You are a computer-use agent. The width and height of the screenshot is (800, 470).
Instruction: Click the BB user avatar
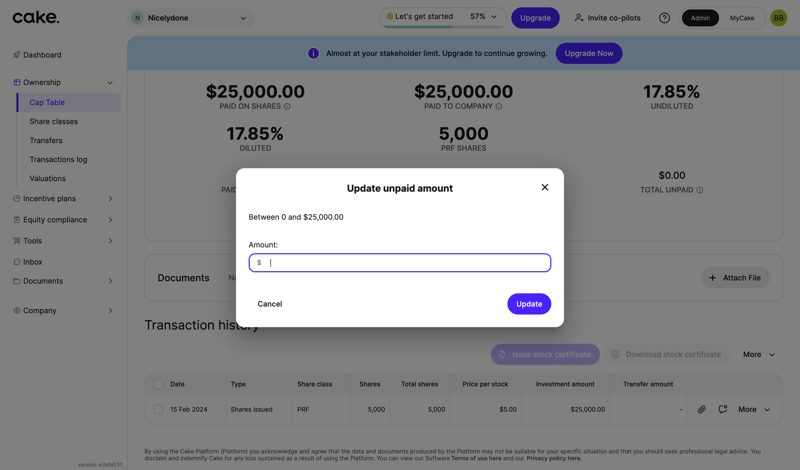(x=778, y=18)
